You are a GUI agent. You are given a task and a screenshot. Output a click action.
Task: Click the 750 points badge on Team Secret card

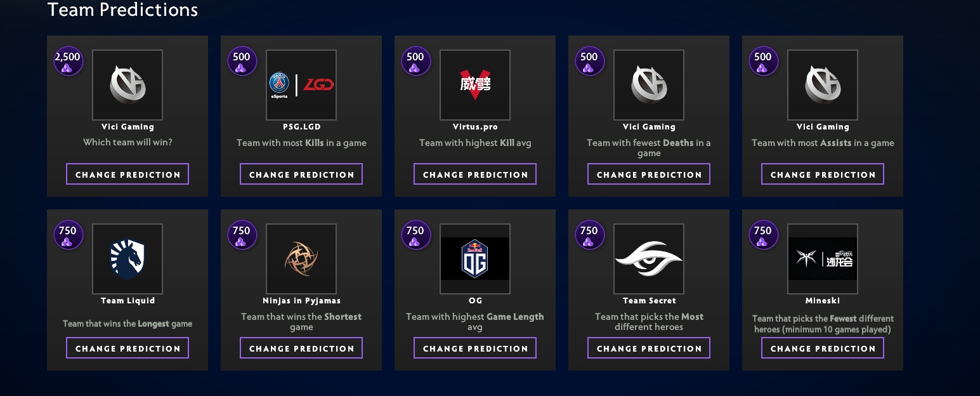coord(589,235)
